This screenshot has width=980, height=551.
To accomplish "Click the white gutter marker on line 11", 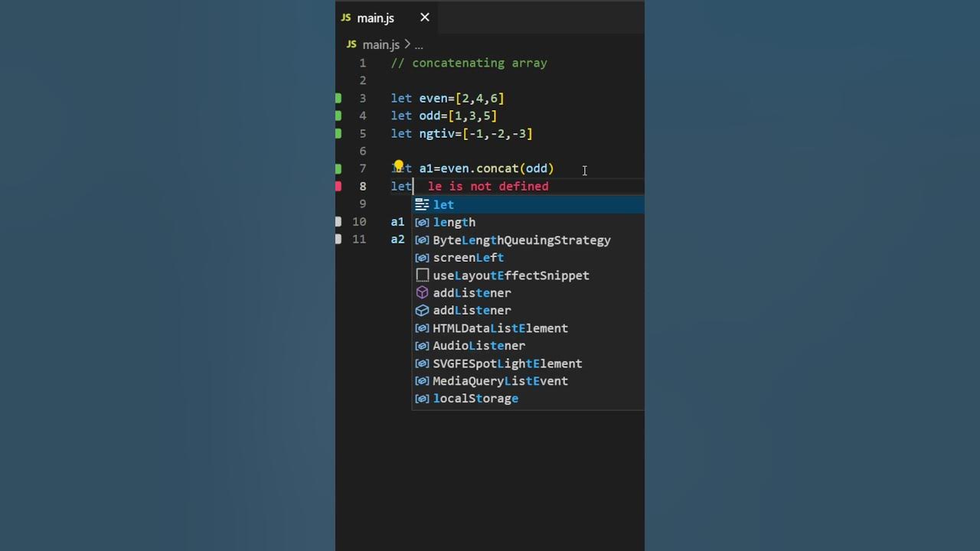I will click(x=338, y=239).
